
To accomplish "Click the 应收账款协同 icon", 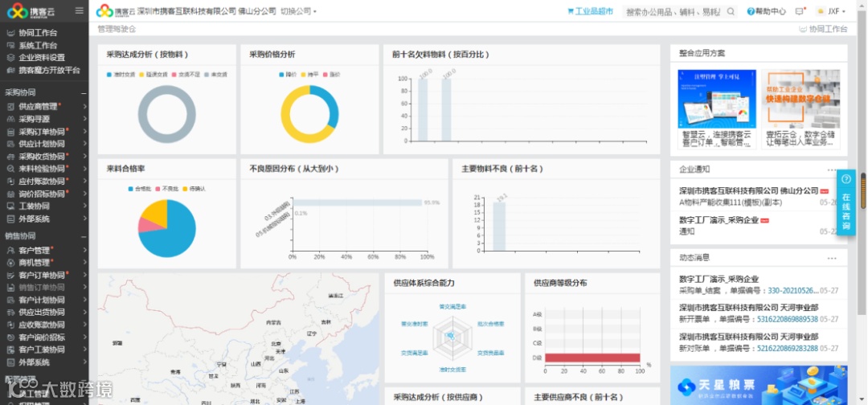I will pos(10,325).
